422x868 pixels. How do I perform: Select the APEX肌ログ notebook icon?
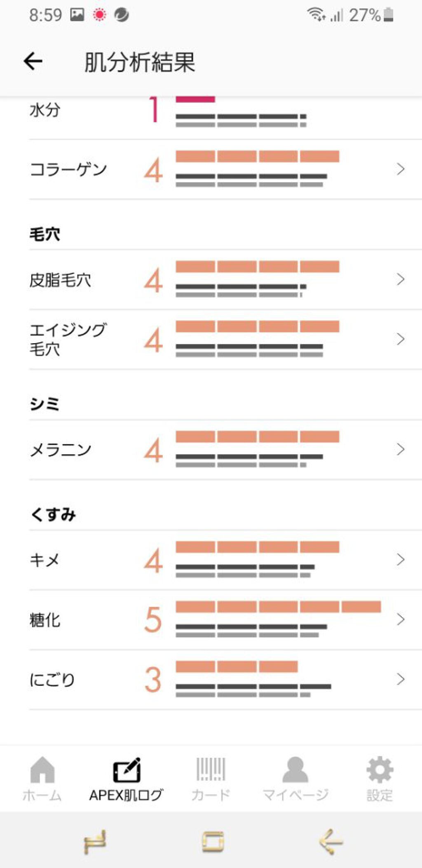[x=127, y=770]
